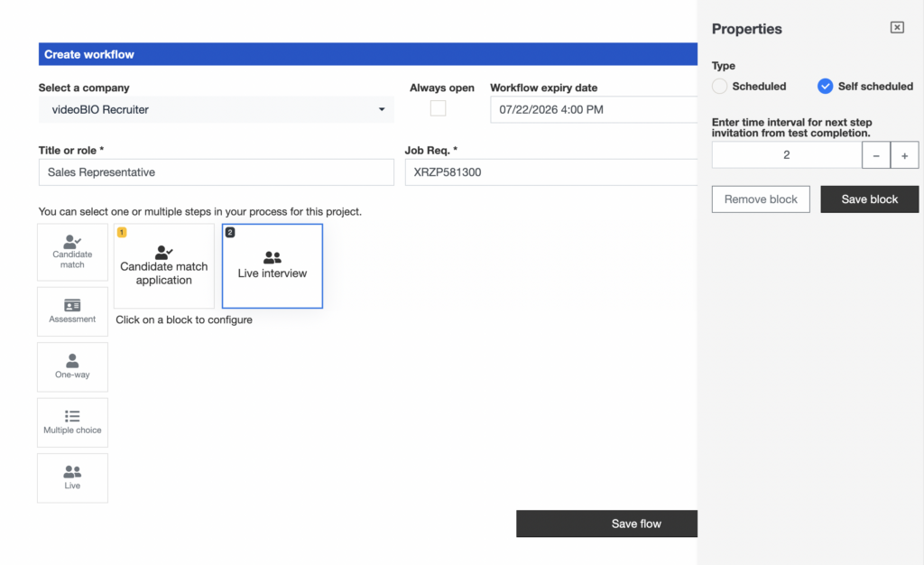The image size is (924, 565).
Task: Increase the time interval with plus
Action: pyautogui.click(x=904, y=155)
